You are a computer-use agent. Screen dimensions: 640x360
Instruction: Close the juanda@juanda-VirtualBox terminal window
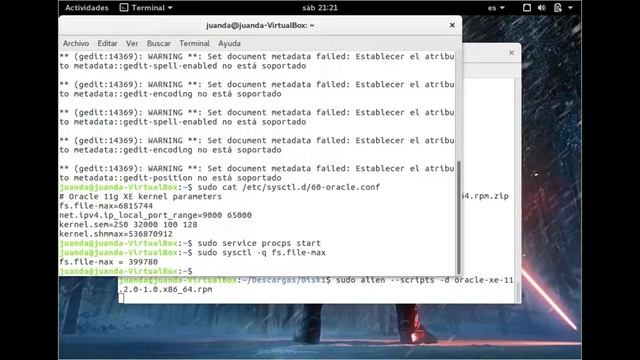452,25
